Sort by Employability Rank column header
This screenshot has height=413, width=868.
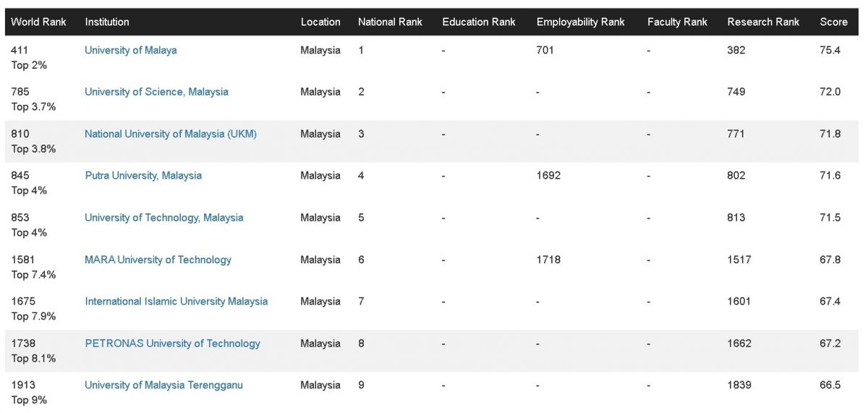click(580, 22)
